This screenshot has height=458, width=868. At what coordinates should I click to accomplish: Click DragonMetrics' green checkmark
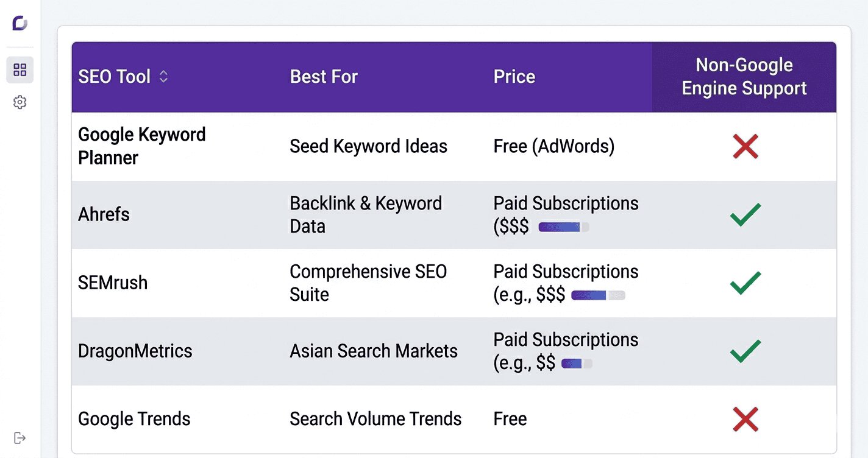[x=745, y=351]
